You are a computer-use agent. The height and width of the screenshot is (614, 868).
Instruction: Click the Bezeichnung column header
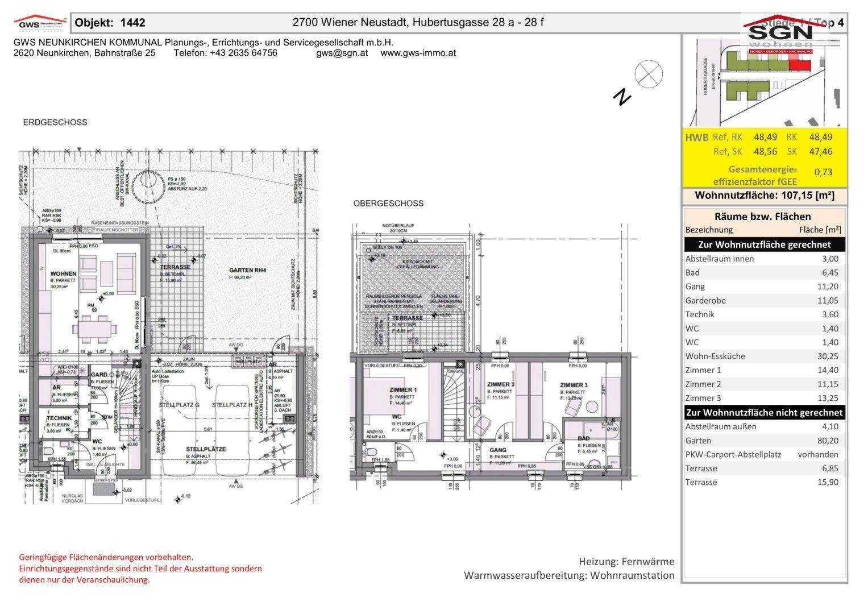(709, 230)
